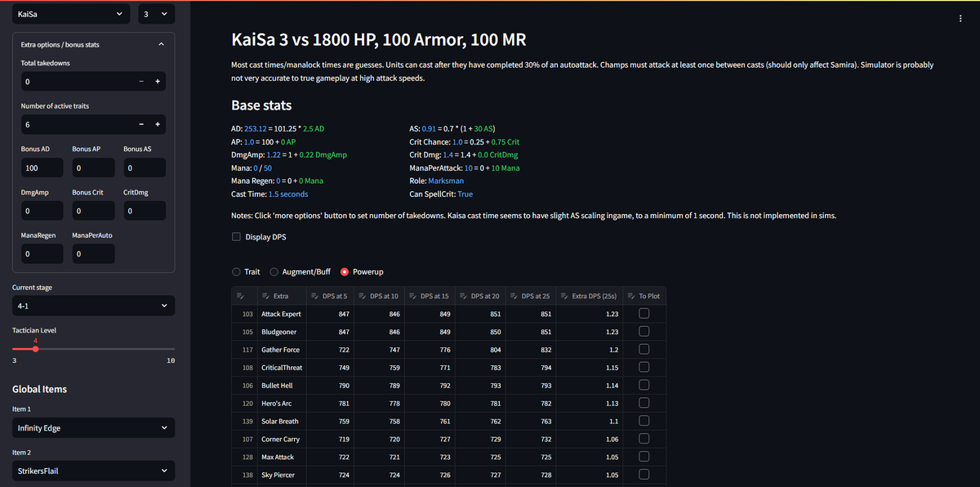Open the three-dot main menu

(960, 19)
